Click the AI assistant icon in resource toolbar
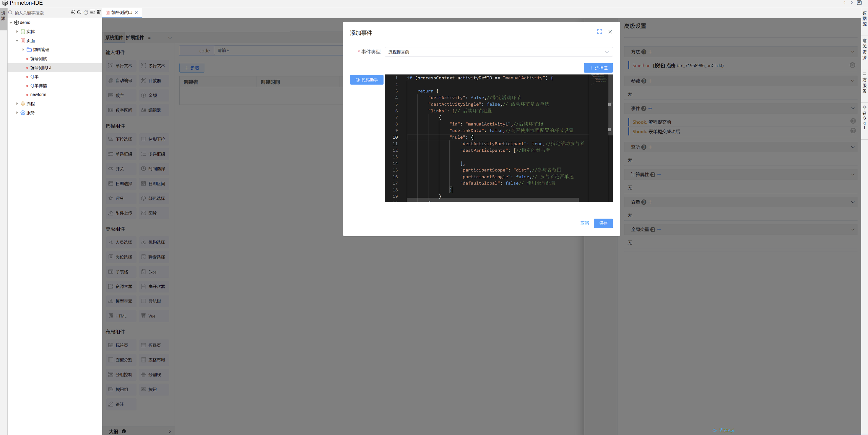This screenshot has height=435, width=868. (x=73, y=12)
